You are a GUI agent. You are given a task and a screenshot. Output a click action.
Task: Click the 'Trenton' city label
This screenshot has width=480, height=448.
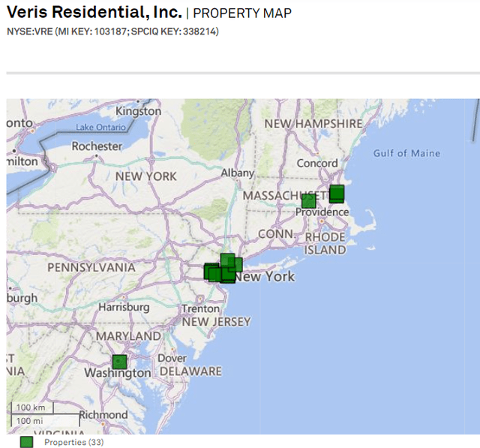[200, 308]
